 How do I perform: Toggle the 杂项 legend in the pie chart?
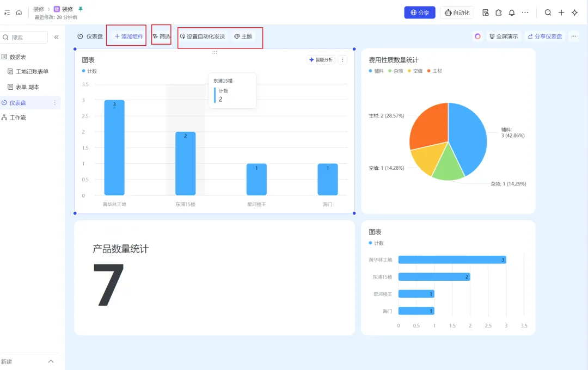(x=396, y=71)
